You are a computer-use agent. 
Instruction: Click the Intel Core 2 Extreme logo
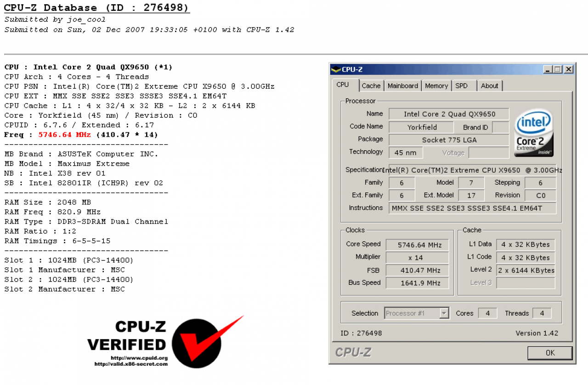pos(533,132)
